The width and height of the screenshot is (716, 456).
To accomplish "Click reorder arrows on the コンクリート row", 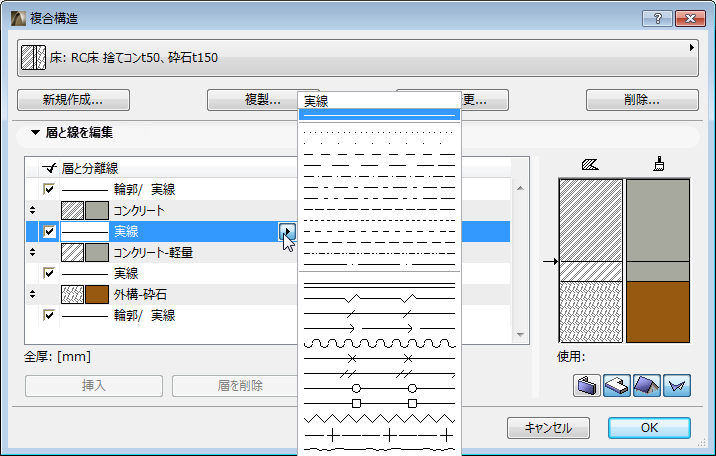I will tap(32, 210).
